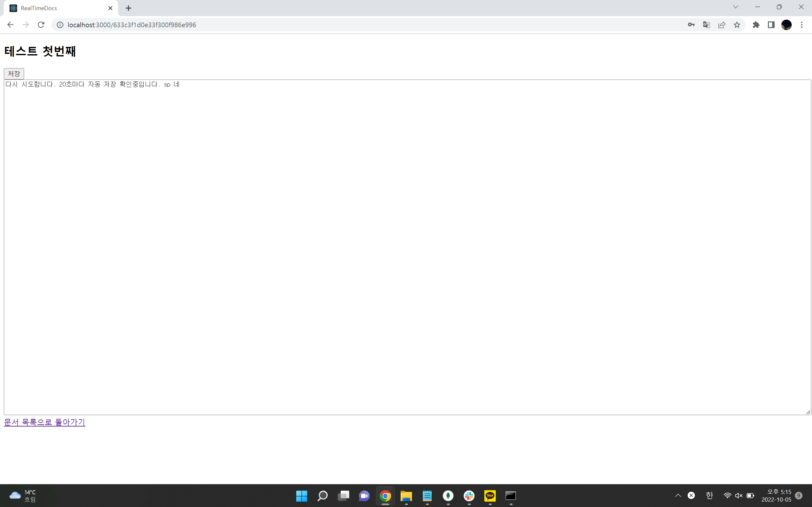Go back using the browser back arrow
Image resolution: width=812 pixels, height=507 pixels.
[x=10, y=25]
